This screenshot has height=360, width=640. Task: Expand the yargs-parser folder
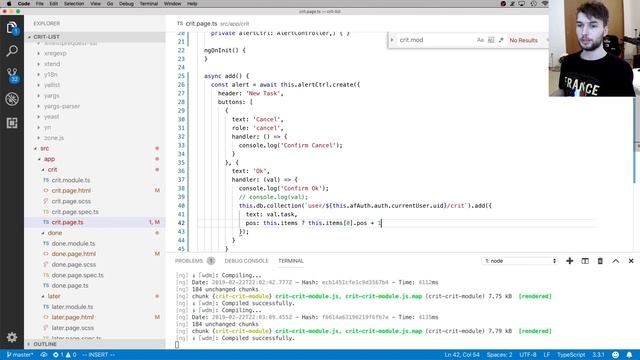coord(62,106)
